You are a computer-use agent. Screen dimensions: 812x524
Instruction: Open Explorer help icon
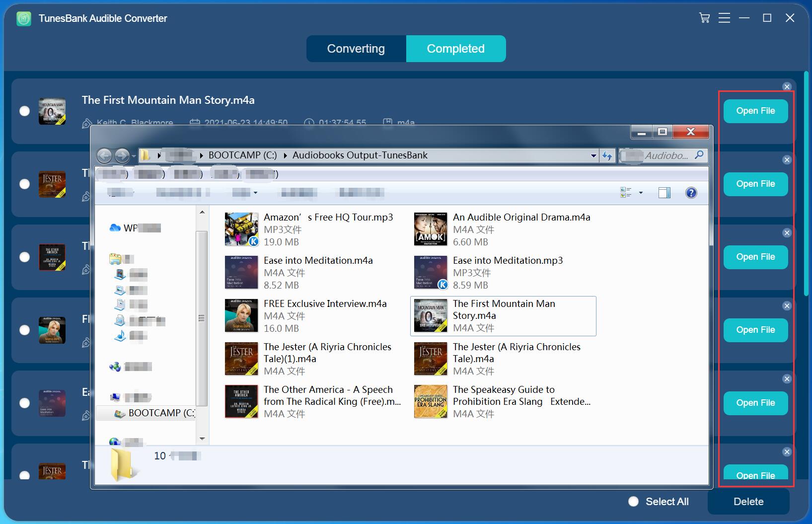(691, 193)
